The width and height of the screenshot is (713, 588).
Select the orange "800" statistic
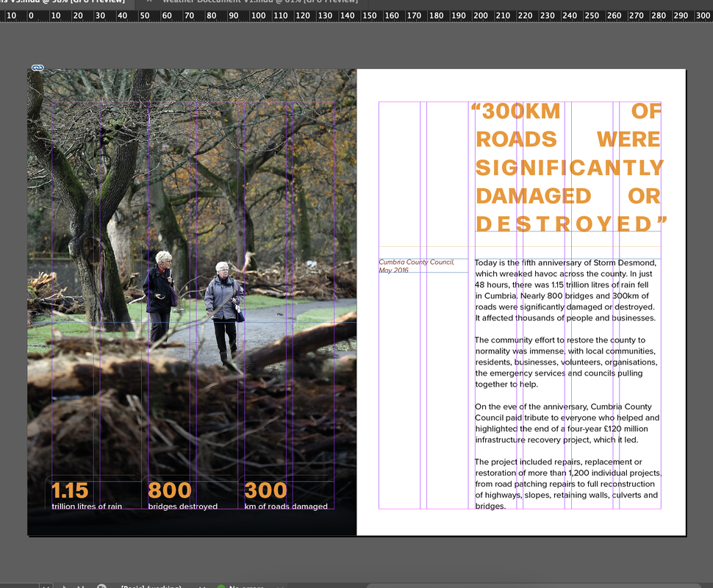tap(170, 491)
